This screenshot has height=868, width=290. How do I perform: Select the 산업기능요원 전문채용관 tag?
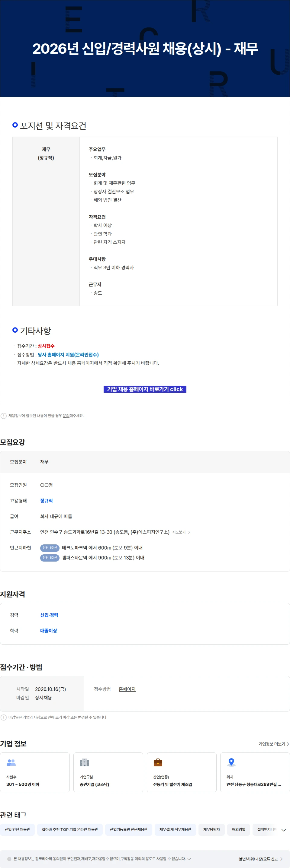click(x=129, y=830)
